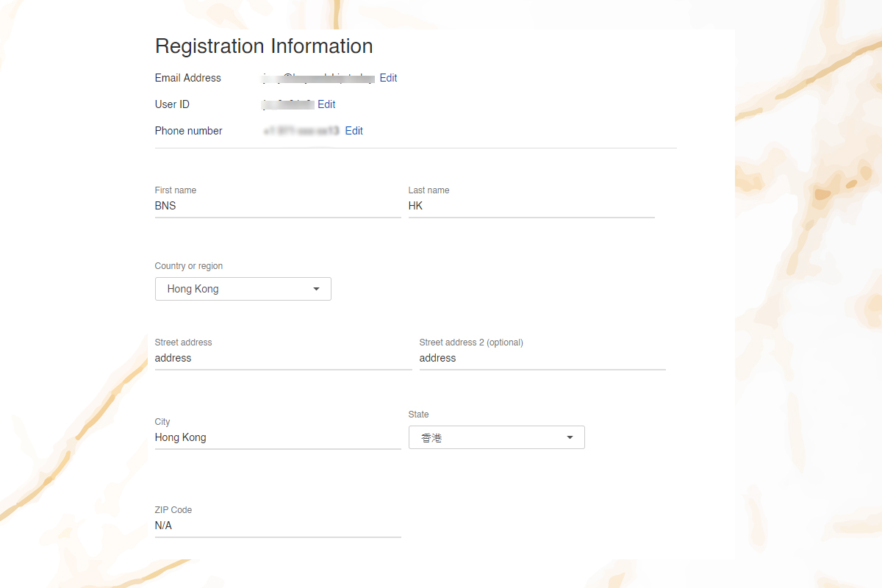Click the masked phone number value

tap(301, 131)
